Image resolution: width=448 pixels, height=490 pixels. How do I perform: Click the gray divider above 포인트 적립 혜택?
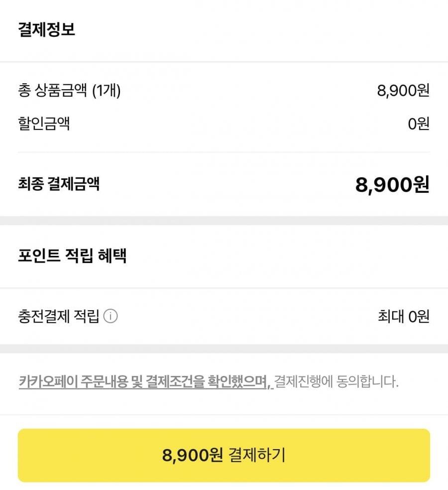[224, 221]
